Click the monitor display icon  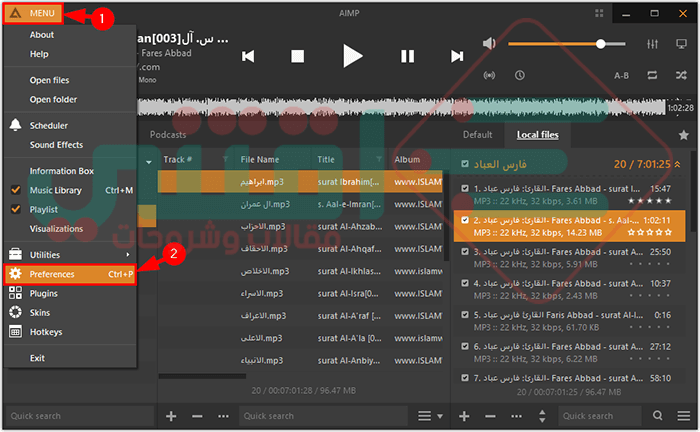pyautogui.click(x=681, y=44)
